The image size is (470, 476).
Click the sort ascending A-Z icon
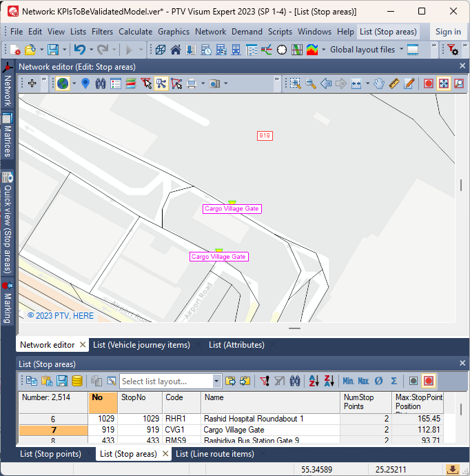pos(314,381)
